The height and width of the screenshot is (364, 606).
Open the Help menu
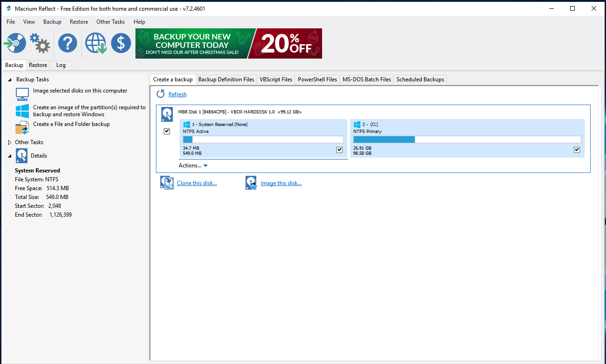[139, 22]
